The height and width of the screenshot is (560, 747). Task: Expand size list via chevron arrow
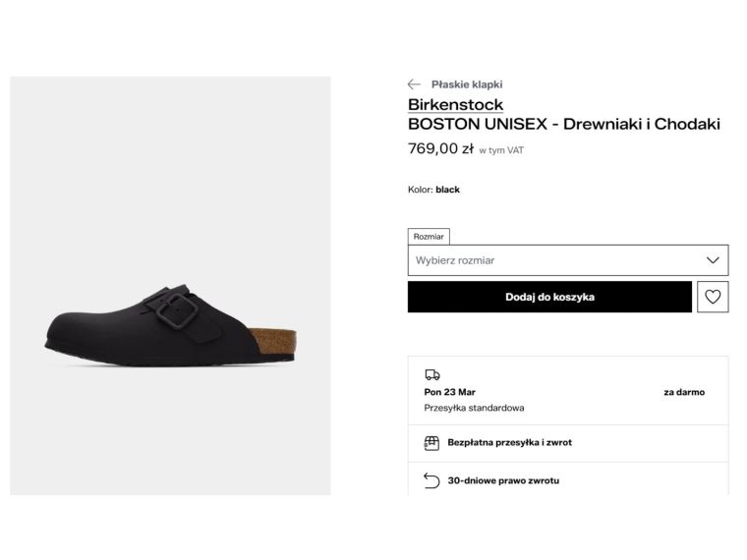pyautogui.click(x=714, y=260)
